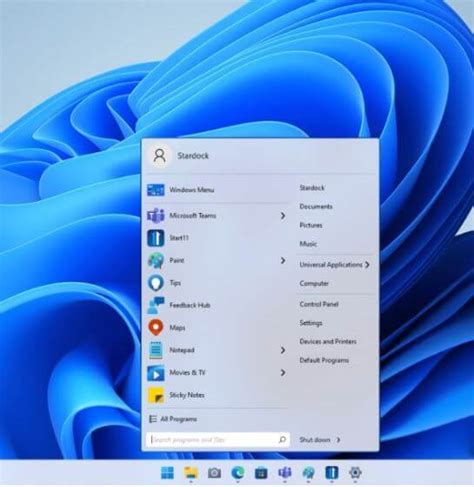474x487 pixels.
Task: Select the Universal Applications label
Action: pyautogui.click(x=331, y=265)
